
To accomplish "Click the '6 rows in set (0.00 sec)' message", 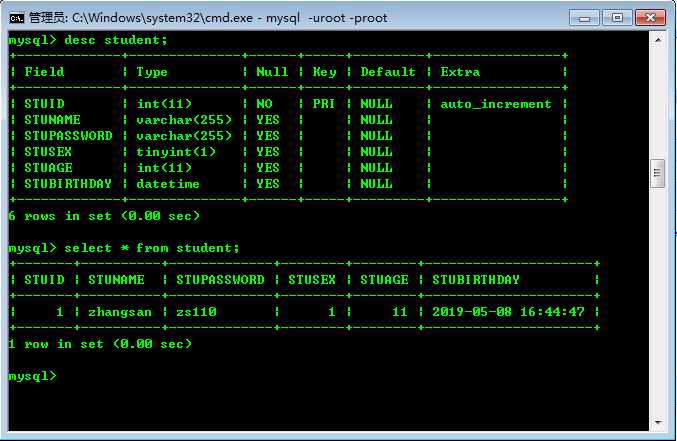I will click(x=104, y=216).
